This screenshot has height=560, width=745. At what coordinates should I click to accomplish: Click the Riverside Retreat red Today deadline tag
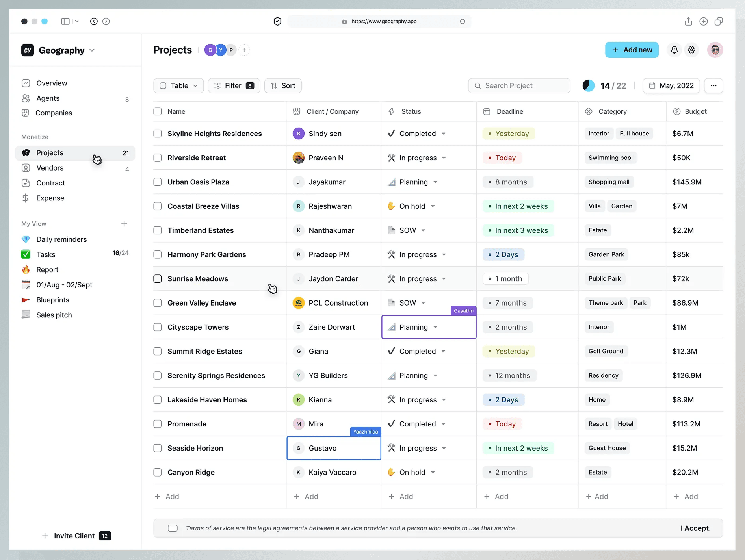502,158
